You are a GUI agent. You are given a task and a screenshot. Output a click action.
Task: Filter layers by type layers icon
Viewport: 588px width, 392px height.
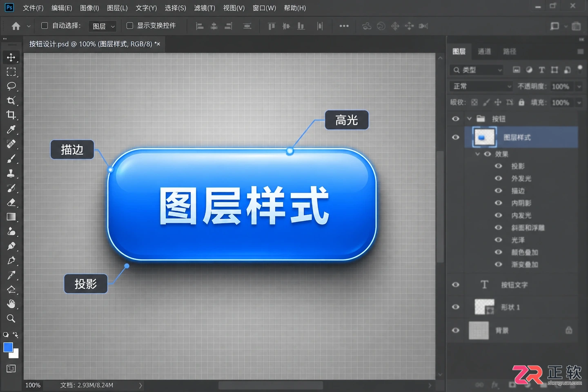tap(542, 70)
